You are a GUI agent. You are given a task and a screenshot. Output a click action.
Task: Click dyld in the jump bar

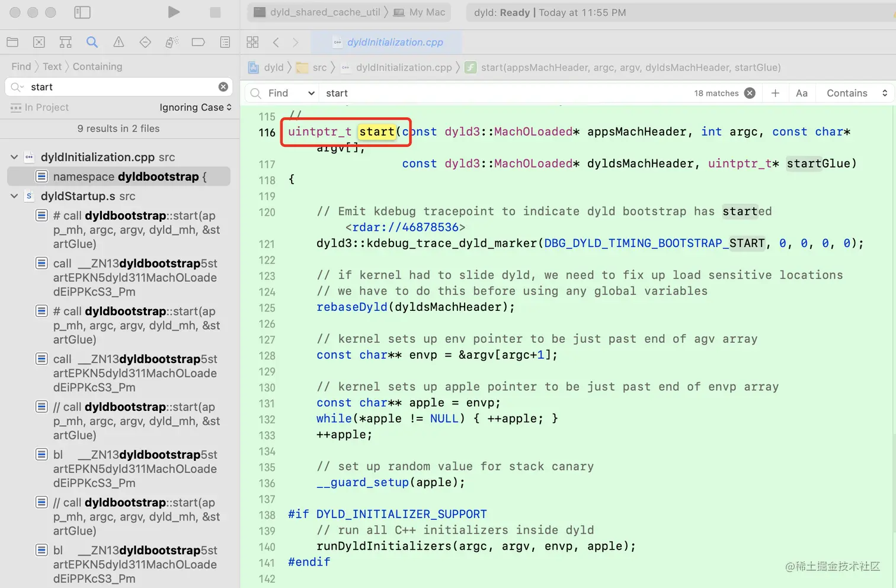pyautogui.click(x=267, y=68)
